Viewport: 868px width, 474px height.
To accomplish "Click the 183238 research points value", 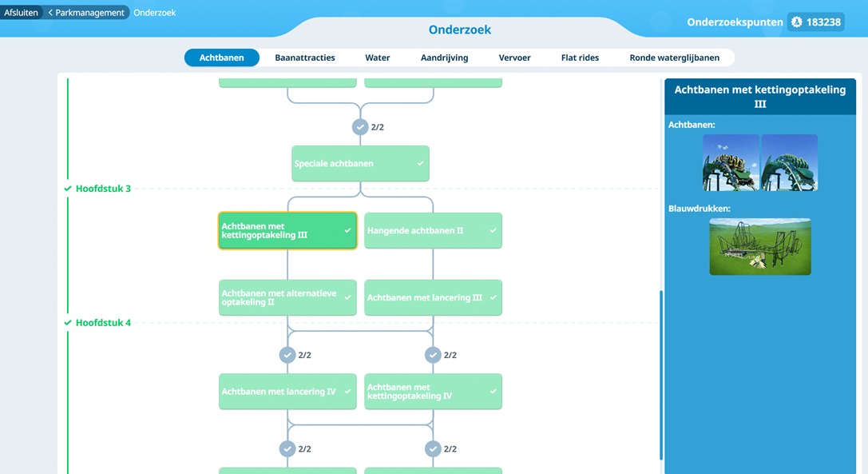I will click(x=823, y=22).
